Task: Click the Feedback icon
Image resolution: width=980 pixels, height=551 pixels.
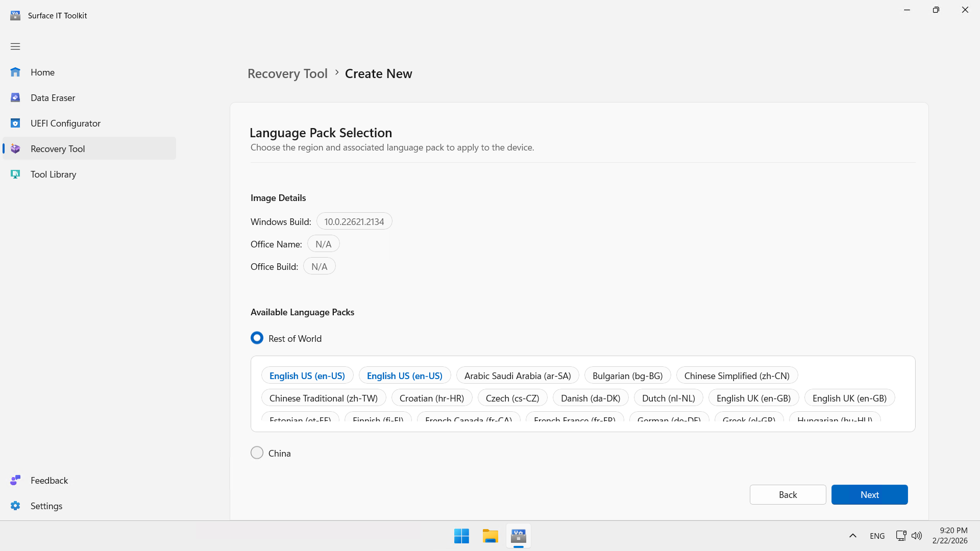Action: pos(15,481)
